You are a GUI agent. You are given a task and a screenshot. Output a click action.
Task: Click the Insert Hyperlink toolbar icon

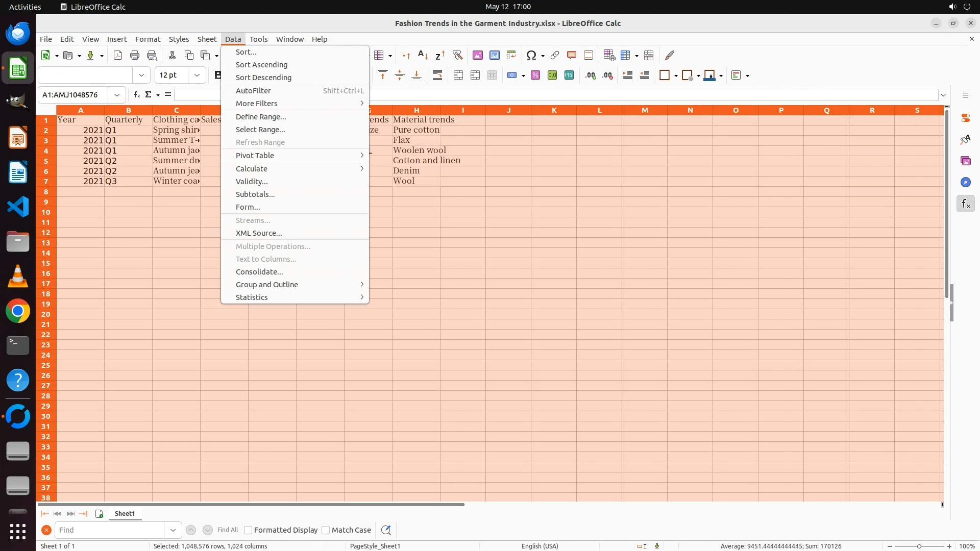(555, 55)
